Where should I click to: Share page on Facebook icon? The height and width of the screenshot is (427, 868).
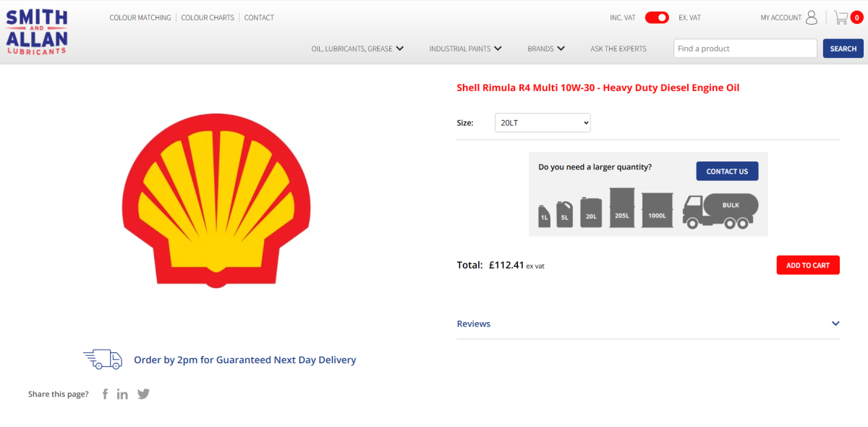click(x=105, y=394)
